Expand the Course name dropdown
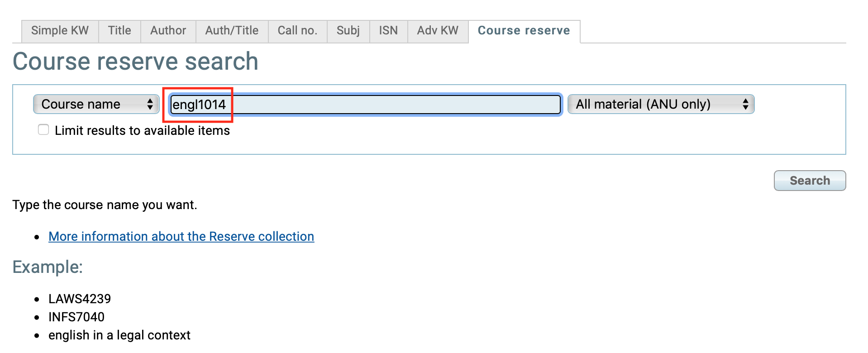The width and height of the screenshot is (868, 353). coord(96,104)
